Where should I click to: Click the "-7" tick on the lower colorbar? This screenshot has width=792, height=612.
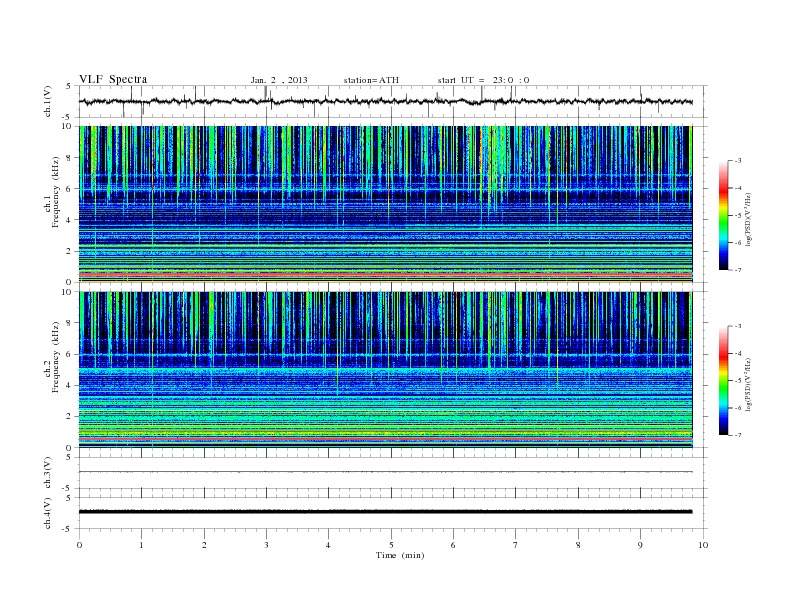click(x=737, y=435)
